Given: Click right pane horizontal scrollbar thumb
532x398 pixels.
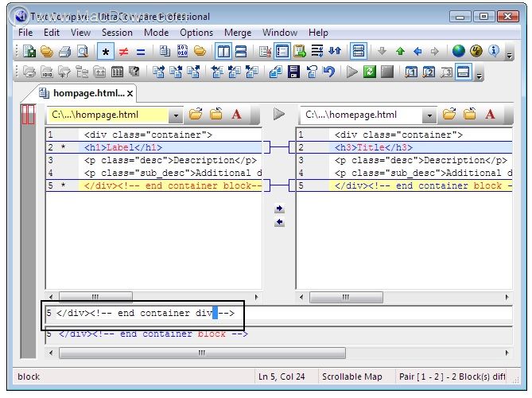Looking at the screenshot, I should click(x=346, y=297).
